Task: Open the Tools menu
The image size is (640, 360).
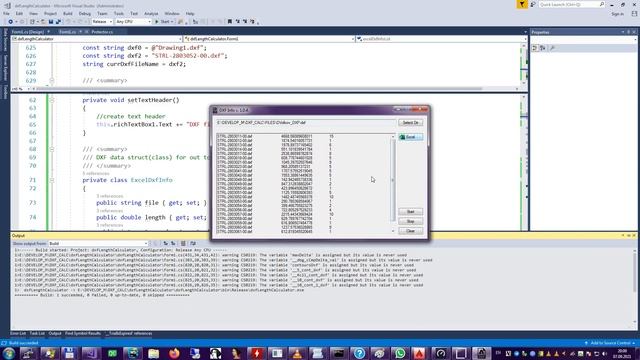Action: [118, 13]
